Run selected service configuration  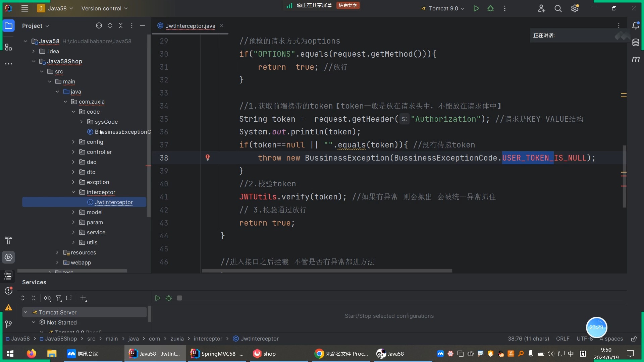click(158, 298)
